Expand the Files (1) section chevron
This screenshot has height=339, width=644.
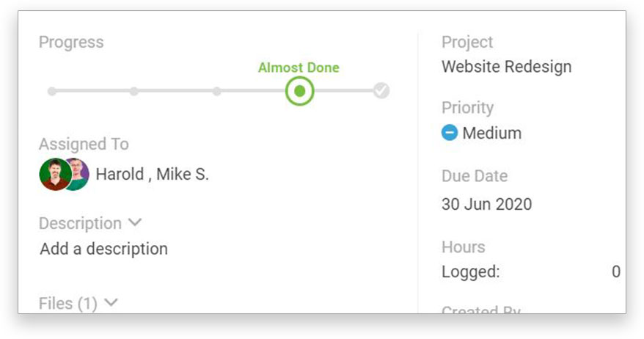[x=111, y=303]
